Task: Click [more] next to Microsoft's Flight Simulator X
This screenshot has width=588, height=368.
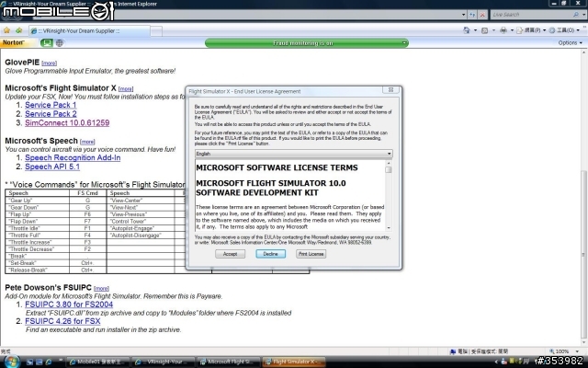Action: pyautogui.click(x=126, y=89)
